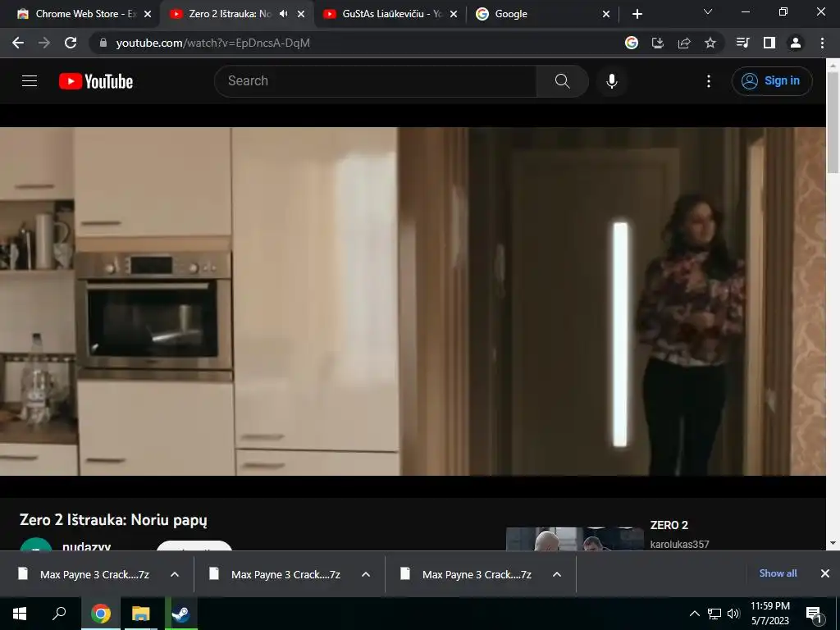Focus the YouTube Search field

tap(376, 81)
